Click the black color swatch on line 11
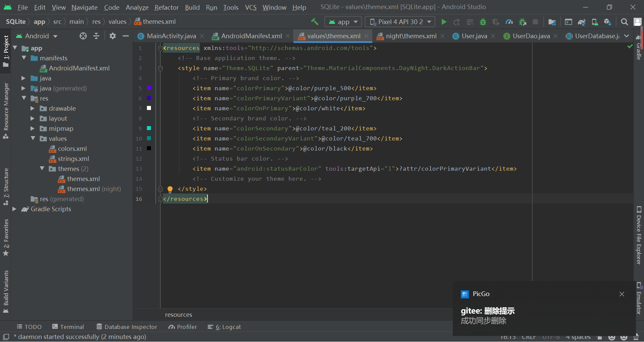644x342 pixels. tap(149, 148)
